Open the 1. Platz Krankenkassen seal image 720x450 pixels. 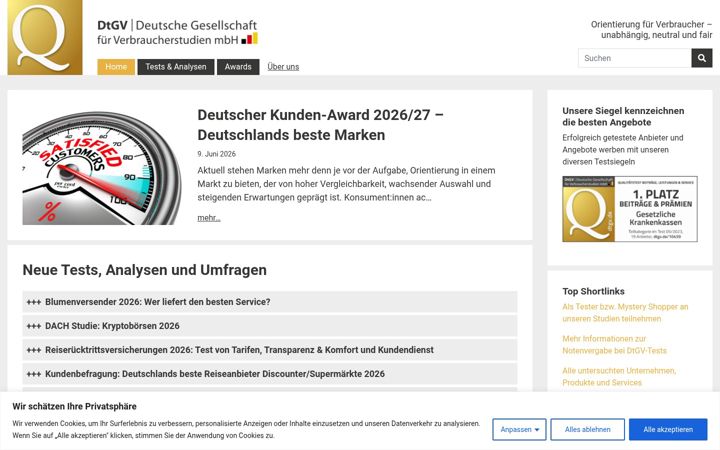pyautogui.click(x=630, y=209)
